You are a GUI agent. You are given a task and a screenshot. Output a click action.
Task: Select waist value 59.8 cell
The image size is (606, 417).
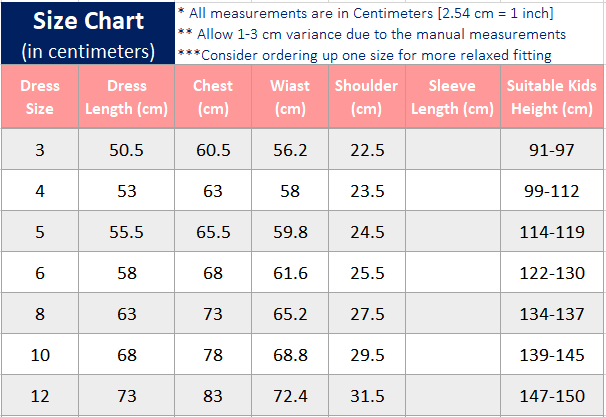pos(290,232)
